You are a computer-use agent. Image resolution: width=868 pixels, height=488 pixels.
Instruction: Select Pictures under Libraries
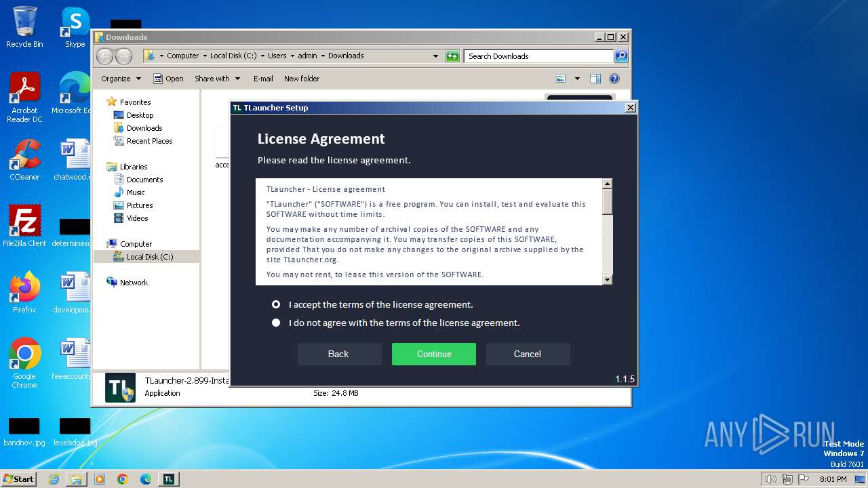(140, 205)
